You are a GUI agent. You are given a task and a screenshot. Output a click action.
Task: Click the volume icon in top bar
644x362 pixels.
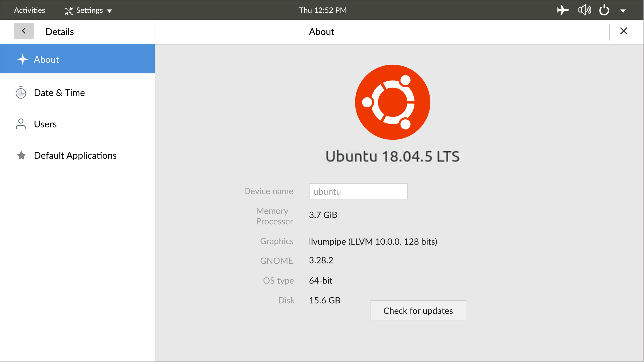[584, 10]
